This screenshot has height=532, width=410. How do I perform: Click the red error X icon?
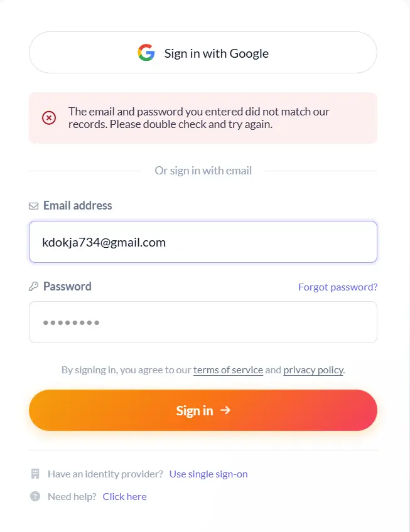49,118
